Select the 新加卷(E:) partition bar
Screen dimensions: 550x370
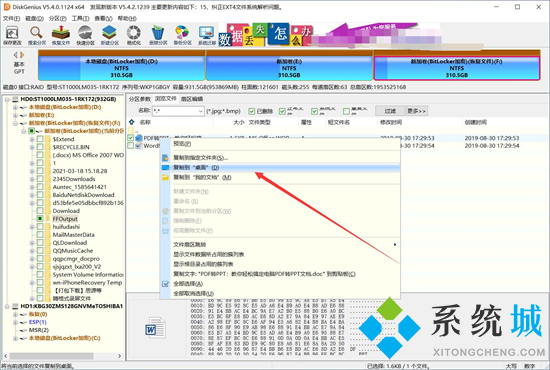[x=289, y=65]
